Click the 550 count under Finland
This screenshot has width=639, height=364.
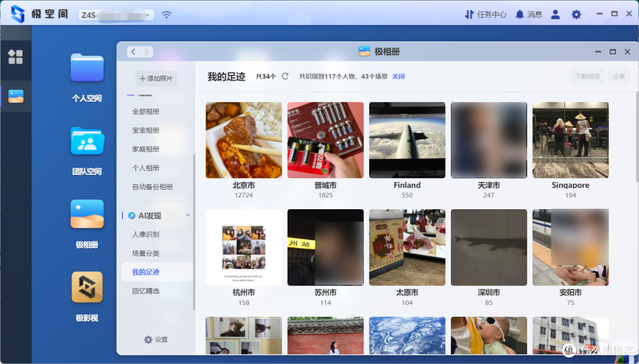point(407,195)
